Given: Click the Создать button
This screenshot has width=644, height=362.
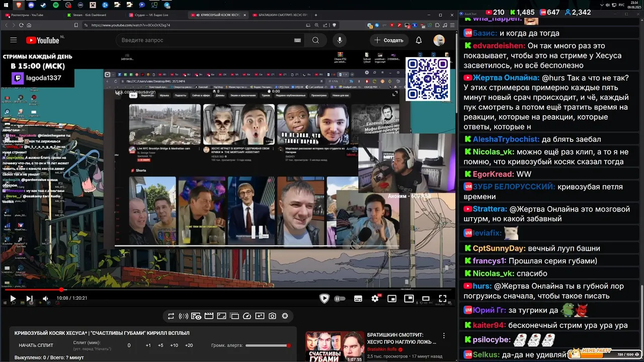Looking at the screenshot, I should 388,40.
